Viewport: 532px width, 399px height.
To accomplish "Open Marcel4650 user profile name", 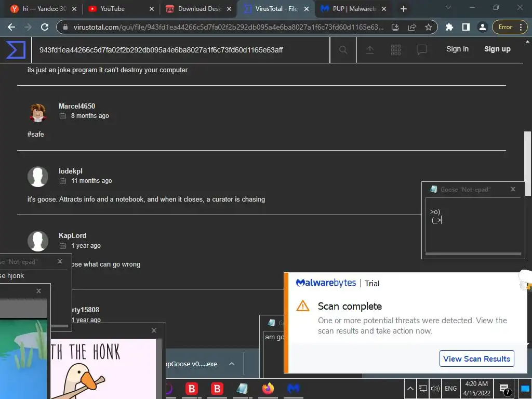I will pos(77,106).
